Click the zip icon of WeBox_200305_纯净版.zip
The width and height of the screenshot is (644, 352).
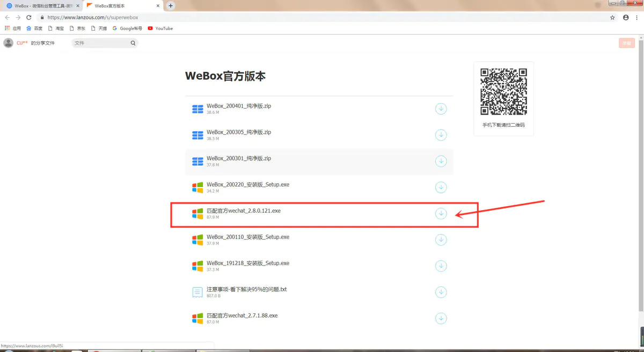coord(197,135)
